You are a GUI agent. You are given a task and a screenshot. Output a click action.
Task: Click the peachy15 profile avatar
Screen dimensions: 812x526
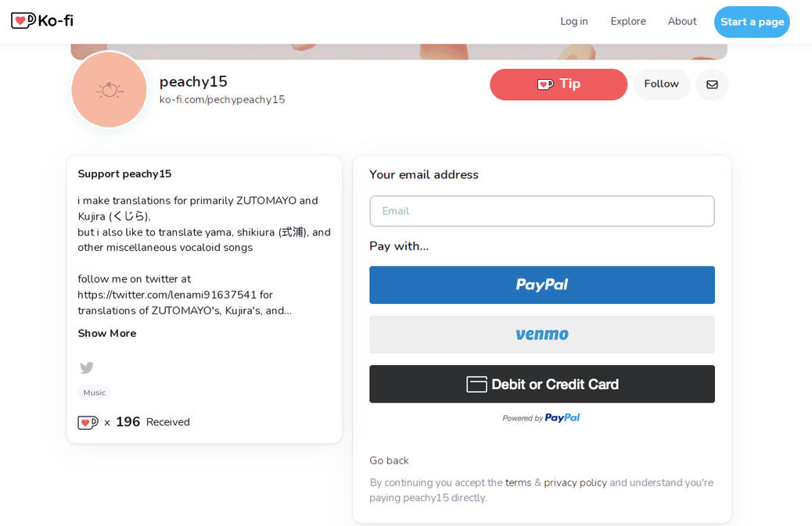109,91
